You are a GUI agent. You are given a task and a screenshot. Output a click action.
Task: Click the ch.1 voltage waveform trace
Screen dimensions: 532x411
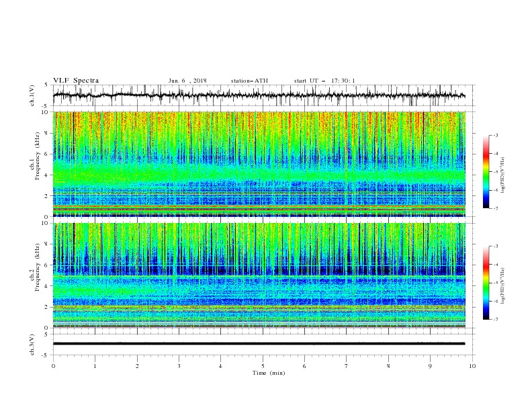pos(259,95)
